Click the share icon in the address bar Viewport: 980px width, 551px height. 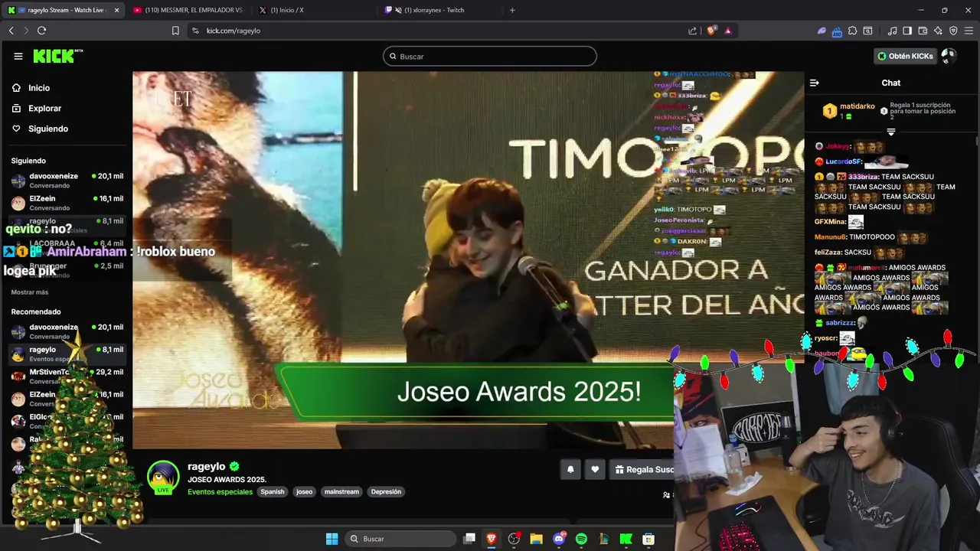(693, 31)
